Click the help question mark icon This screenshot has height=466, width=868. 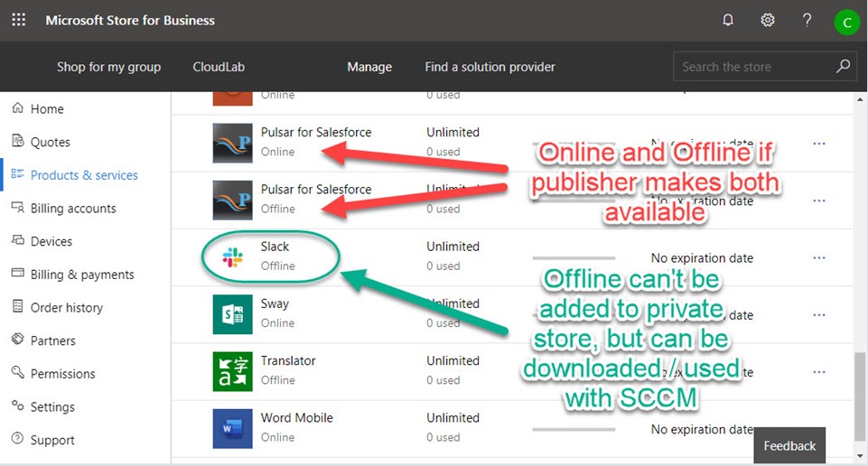coord(807,20)
